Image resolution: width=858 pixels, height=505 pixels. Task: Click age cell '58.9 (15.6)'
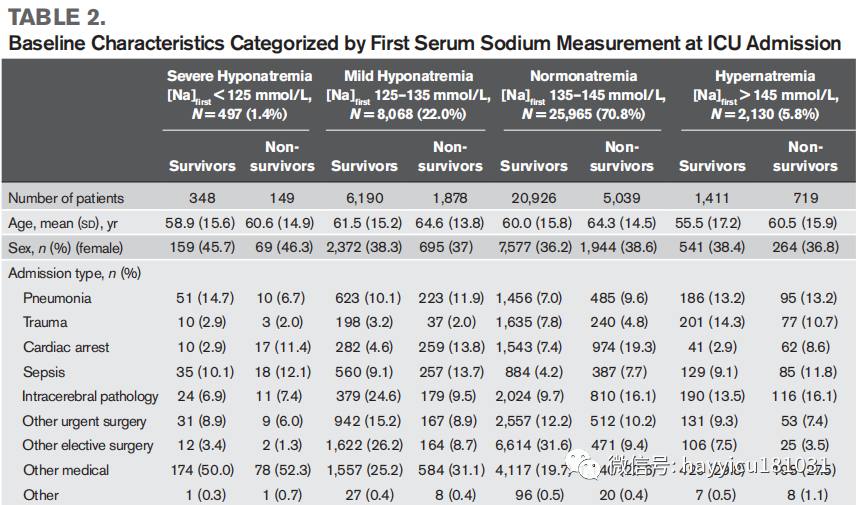click(200, 223)
